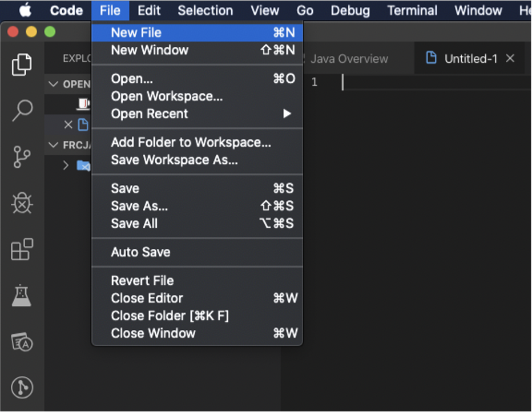The height and width of the screenshot is (412, 532).
Task: Collapse the FRCJ folder section chevron
Action: coord(53,145)
